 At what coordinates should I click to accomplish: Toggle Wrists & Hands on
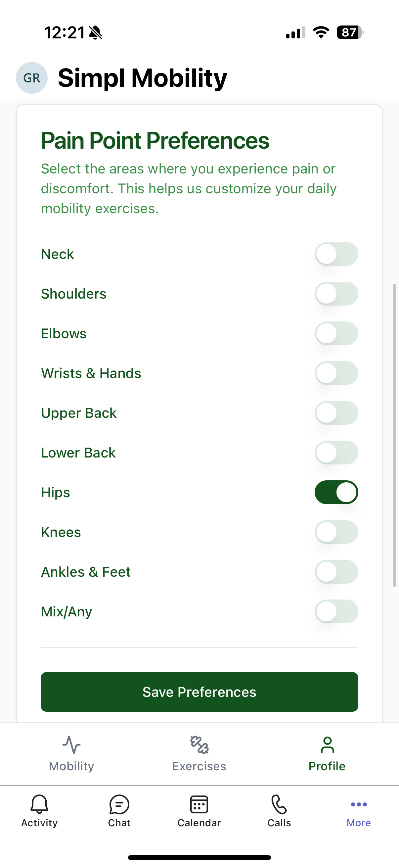point(336,373)
